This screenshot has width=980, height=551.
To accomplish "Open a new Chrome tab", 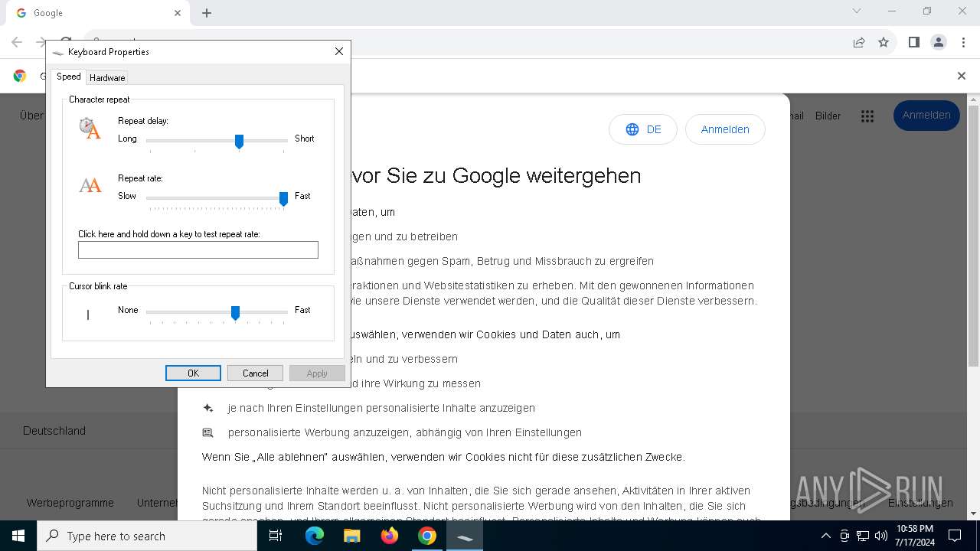I will click(x=207, y=13).
